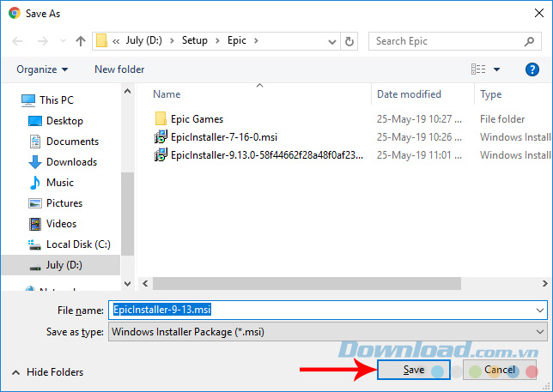553x392 pixels.
Task: Expand the chevron after Epic in path
Action: pyautogui.click(x=256, y=41)
